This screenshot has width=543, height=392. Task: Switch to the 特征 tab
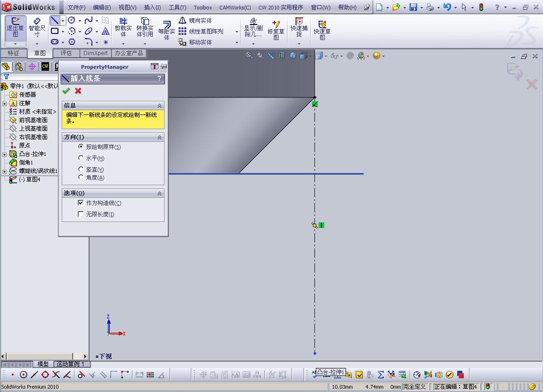click(x=14, y=53)
